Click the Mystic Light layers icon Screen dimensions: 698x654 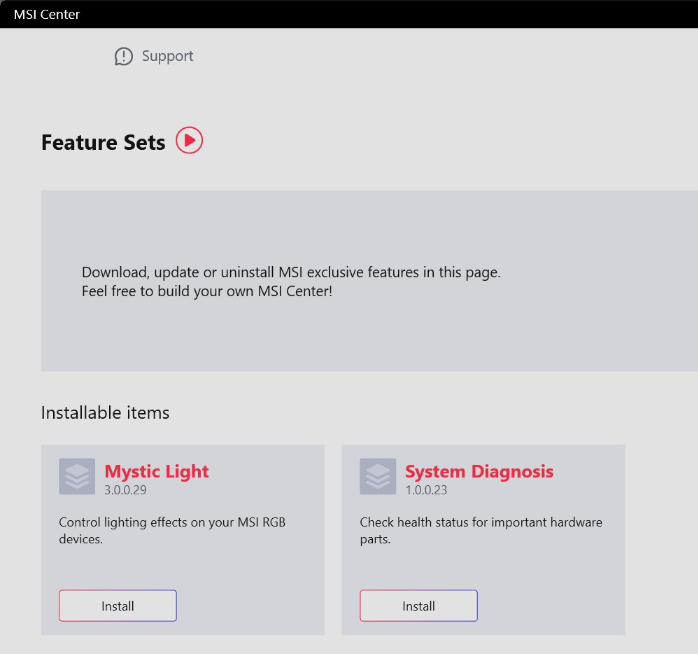coord(76,476)
